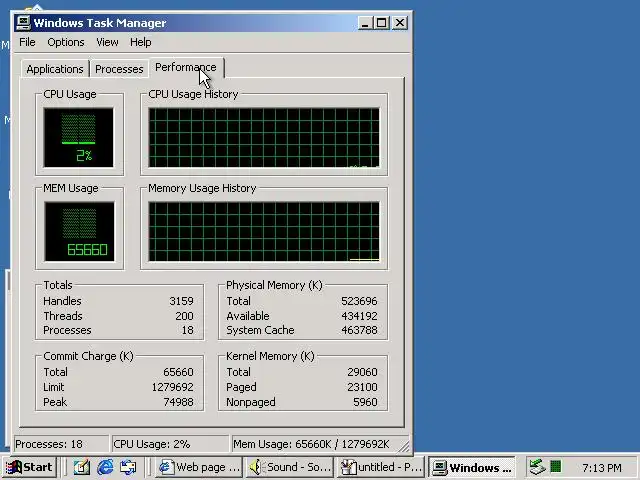Minimize the Task Manager window

pyautogui.click(x=365, y=22)
